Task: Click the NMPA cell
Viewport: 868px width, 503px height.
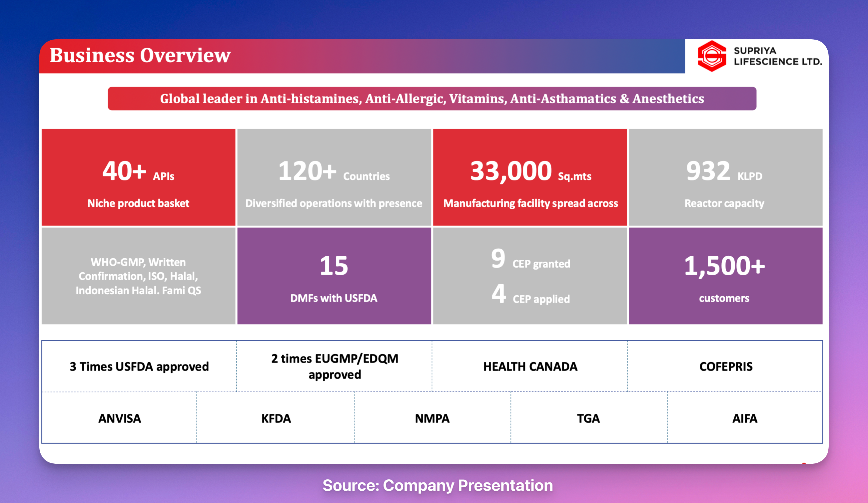Action: 432,418
